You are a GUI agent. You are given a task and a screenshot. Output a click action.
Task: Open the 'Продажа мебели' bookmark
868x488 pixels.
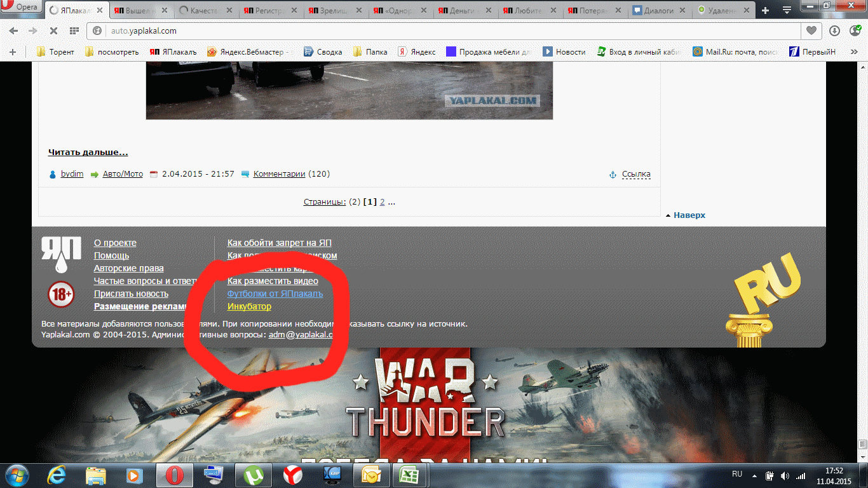(489, 52)
